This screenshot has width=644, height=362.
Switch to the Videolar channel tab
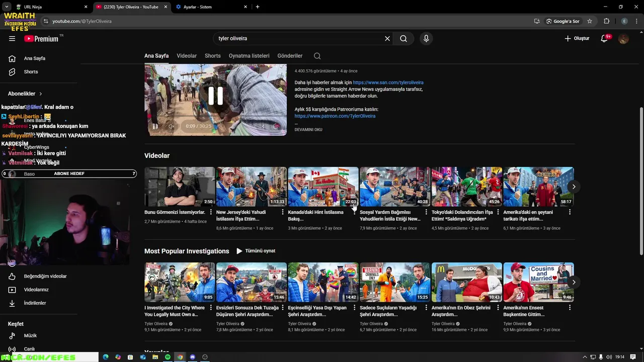(x=187, y=56)
